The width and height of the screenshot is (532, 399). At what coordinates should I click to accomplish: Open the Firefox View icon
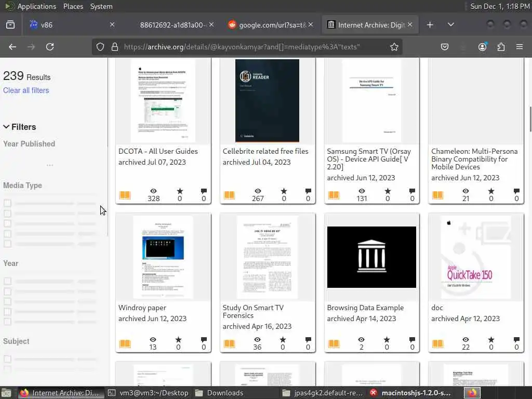[10, 25]
